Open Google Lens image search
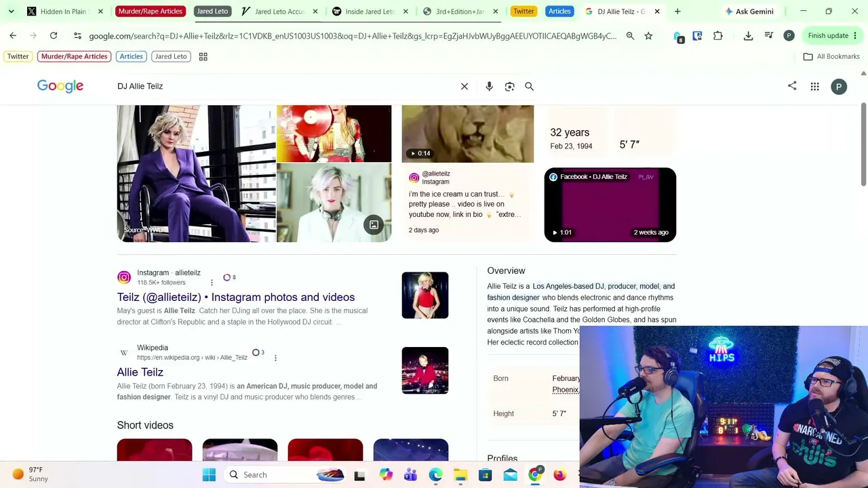This screenshot has width=868, height=488. tap(509, 87)
